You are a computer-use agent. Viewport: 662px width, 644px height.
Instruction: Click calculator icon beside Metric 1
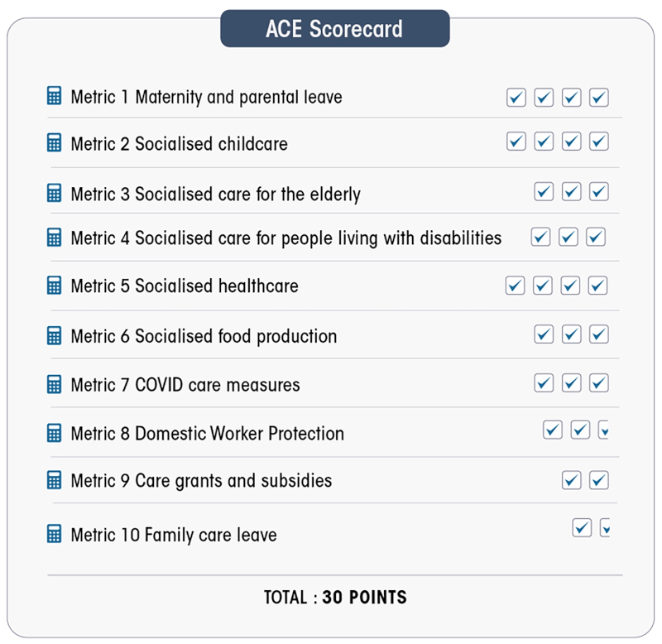click(x=54, y=95)
